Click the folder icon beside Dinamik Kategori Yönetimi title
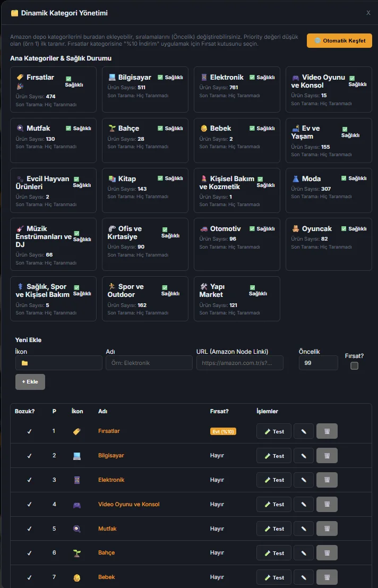 pyautogui.click(x=15, y=13)
